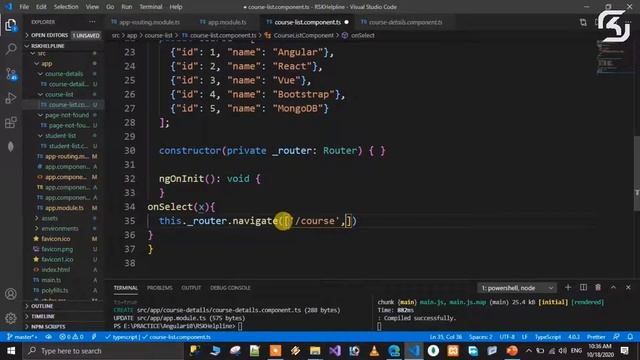Screen dimensions: 640x360
Task: Maximize the terminal panel size
Action: point(613,287)
